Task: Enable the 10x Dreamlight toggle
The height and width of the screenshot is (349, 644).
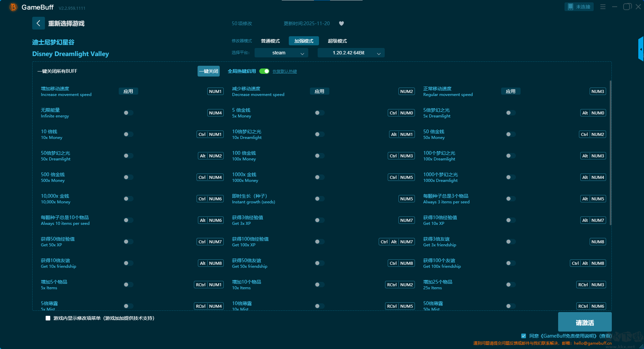Action: point(320,134)
